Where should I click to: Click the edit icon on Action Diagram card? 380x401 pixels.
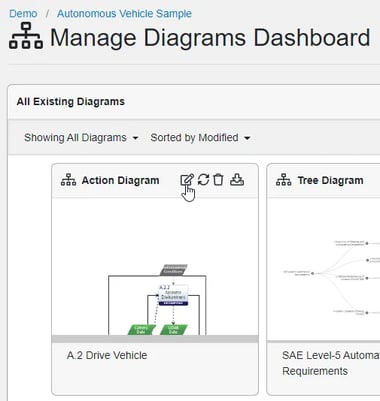(x=187, y=180)
